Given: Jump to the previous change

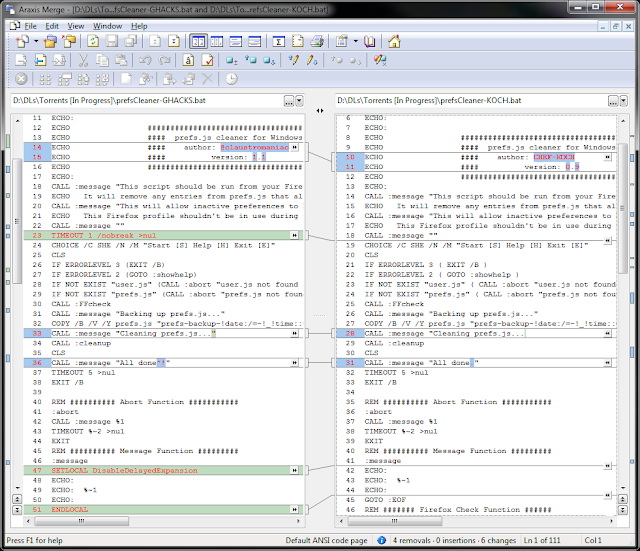Looking at the screenshot, I should pyautogui.click(x=155, y=41).
